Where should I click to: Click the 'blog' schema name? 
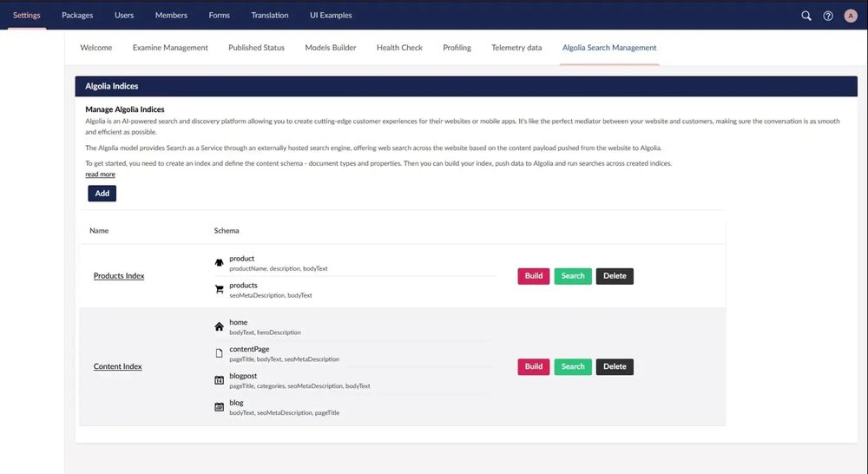click(236, 403)
